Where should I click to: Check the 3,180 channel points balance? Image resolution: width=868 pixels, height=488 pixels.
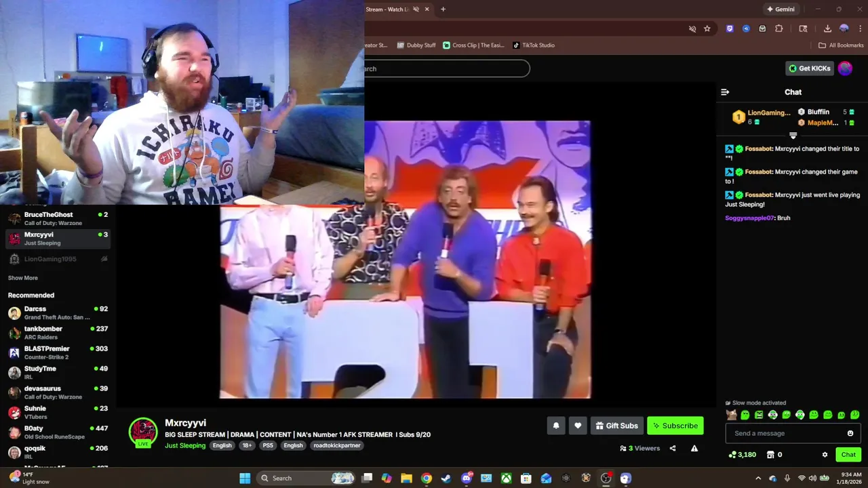click(x=743, y=455)
